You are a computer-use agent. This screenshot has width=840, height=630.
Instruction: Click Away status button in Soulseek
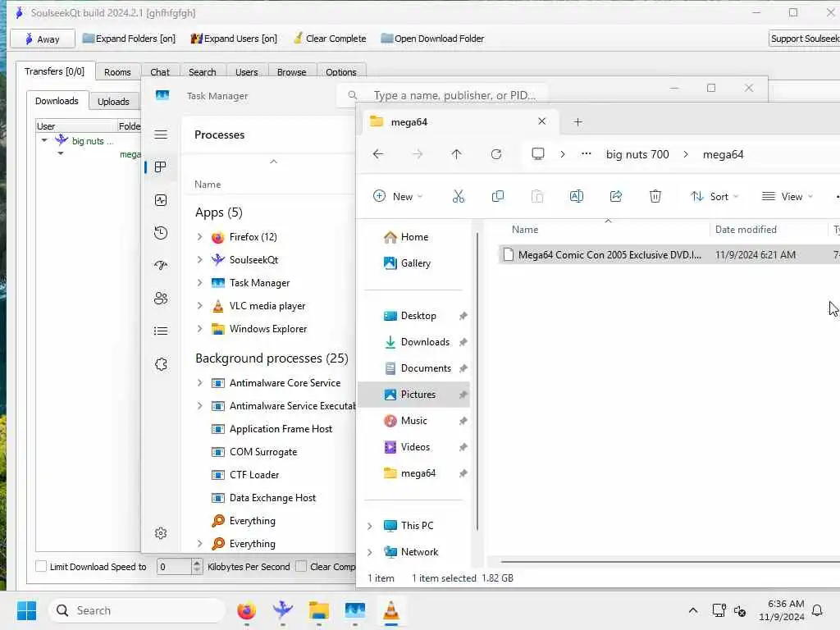pyautogui.click(x=43, y=39)
